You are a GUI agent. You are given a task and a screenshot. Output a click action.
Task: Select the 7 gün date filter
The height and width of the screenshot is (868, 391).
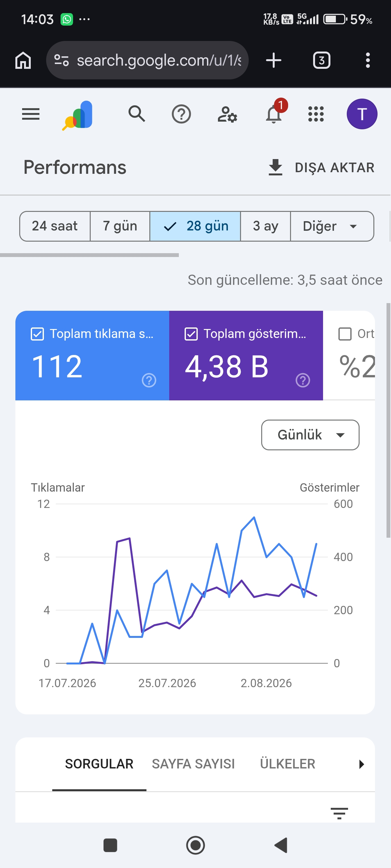point(120,226)
